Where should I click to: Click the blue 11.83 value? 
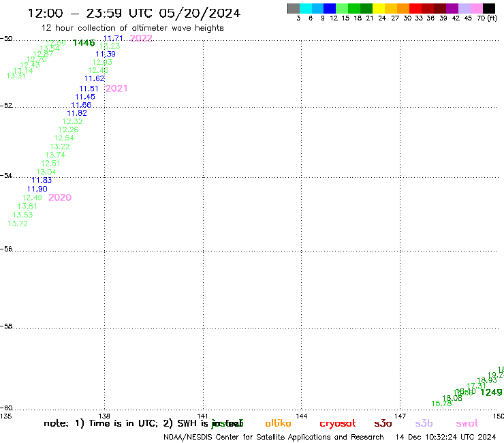click(42, 180)
